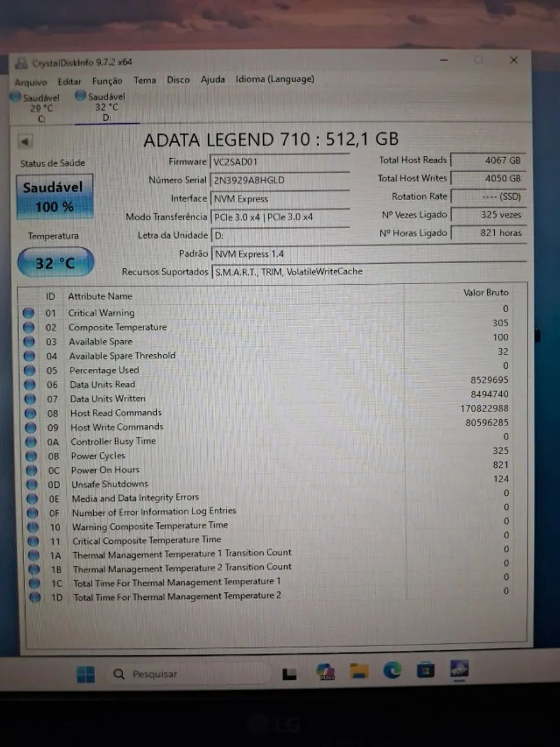Click the Saudável 100 % health status button
The height and width of the screenshot is (747, 560).
(54, 197)
